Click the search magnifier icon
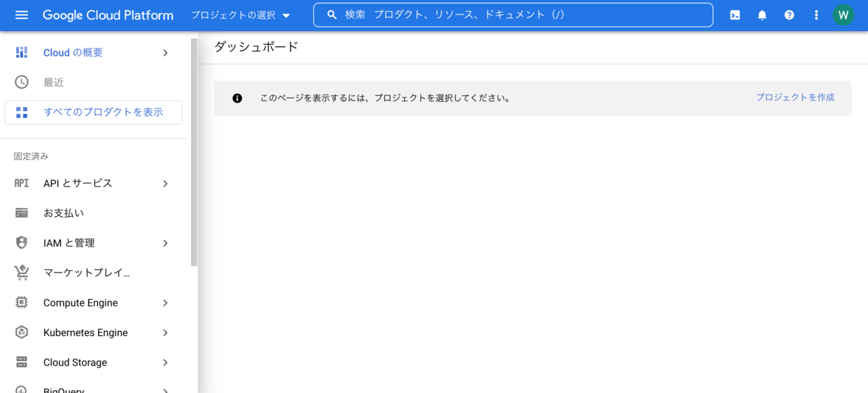Screen dimensions: 868x393 click(332, 15)
